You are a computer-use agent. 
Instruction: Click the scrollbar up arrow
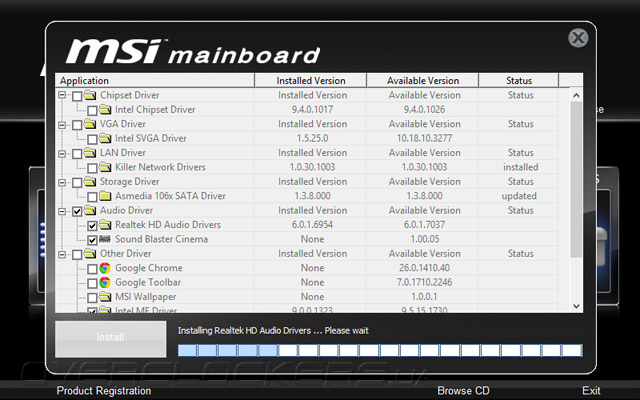coord(576,95)
